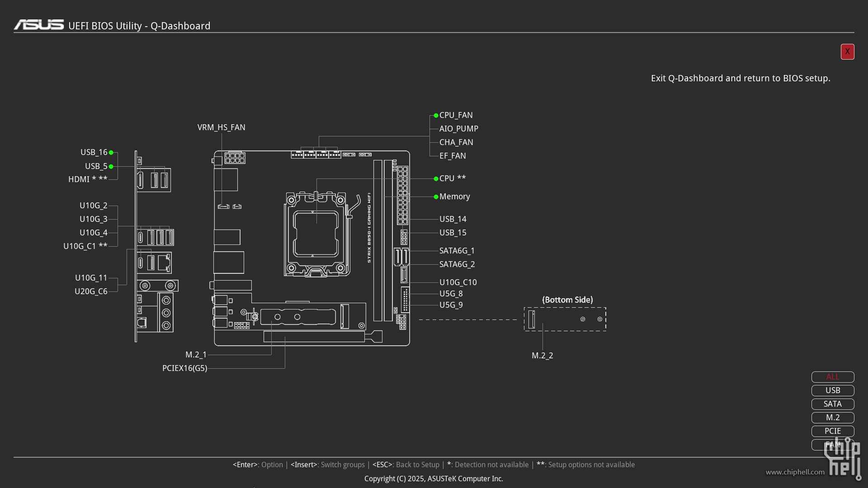Switch to the USB filter group
868x488 pixels.
[833, 390]
